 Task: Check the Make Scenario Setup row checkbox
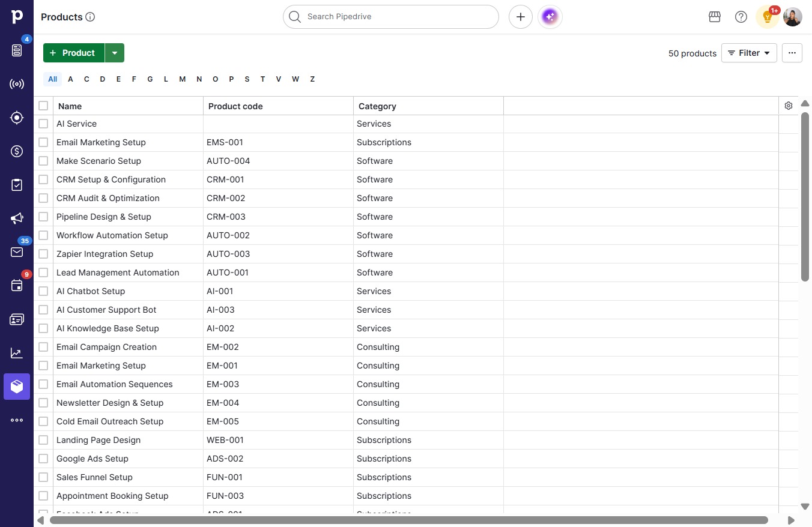coord(43,161)
